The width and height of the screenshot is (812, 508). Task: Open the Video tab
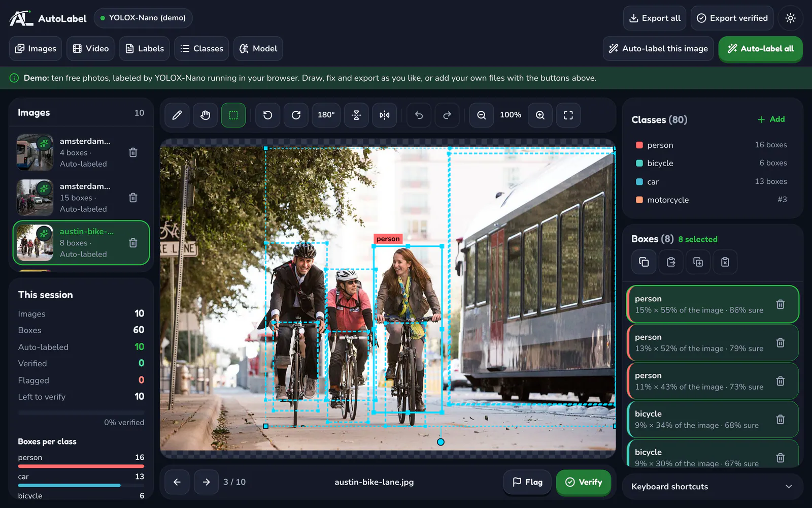pos(90,49)
